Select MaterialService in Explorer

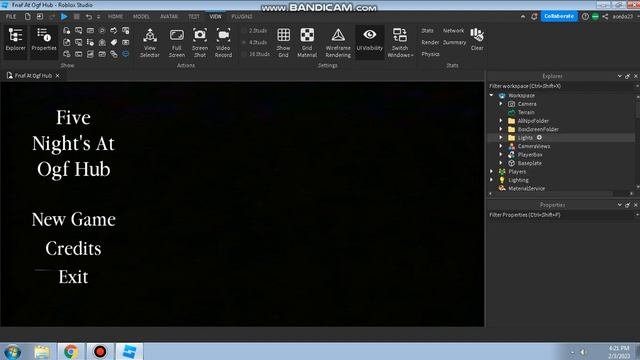[527, 189]
